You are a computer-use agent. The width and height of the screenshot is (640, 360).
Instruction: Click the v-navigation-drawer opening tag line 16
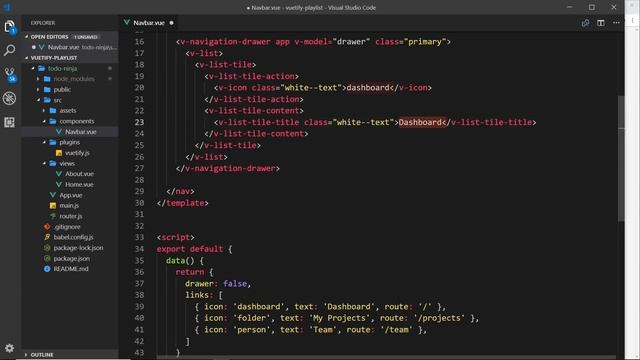point(313,42)
